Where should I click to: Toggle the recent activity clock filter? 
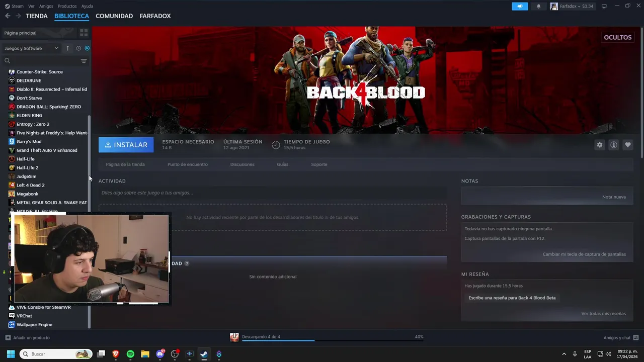pos(78,48)
